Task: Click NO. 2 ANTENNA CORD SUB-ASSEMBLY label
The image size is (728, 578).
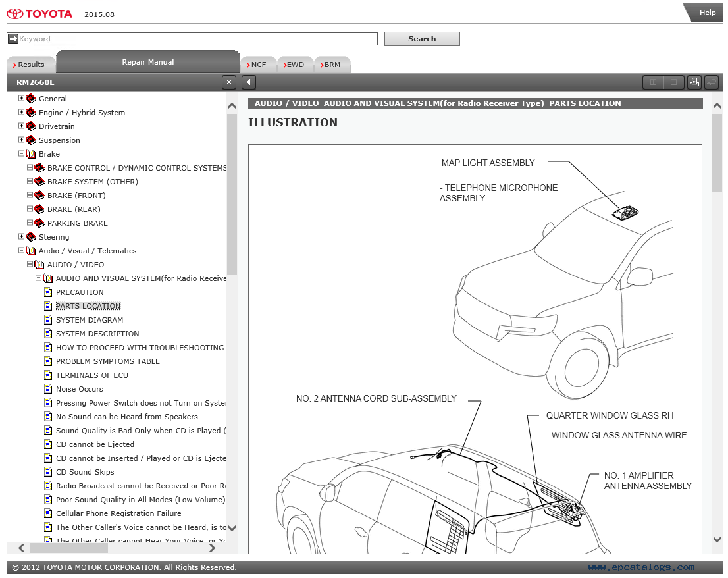Action: tap(377, 398)
